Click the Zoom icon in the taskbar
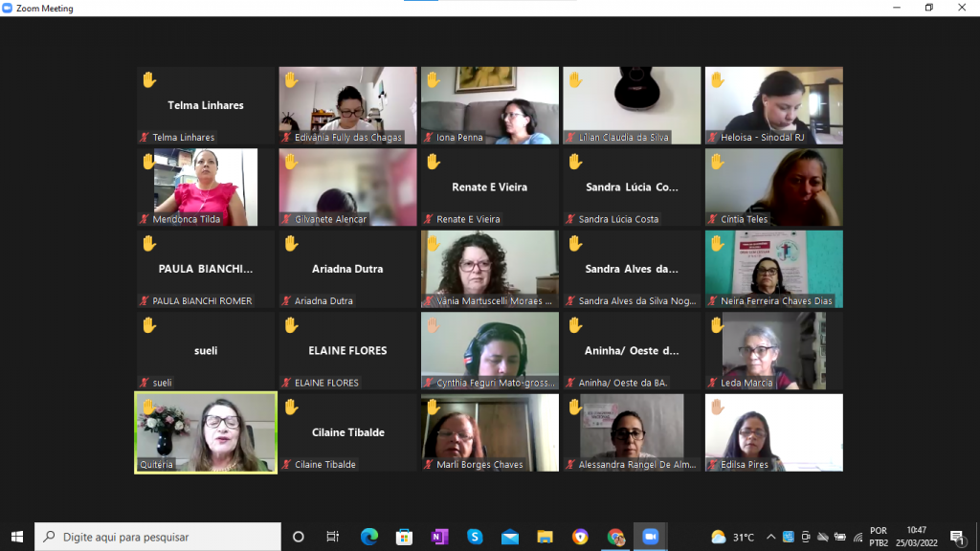Viewport: 980px width, 551px height. (x=651, y=537)
